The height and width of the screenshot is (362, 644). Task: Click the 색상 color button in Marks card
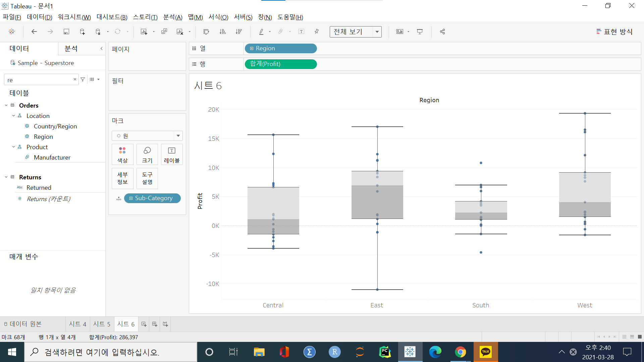(122, 155)
